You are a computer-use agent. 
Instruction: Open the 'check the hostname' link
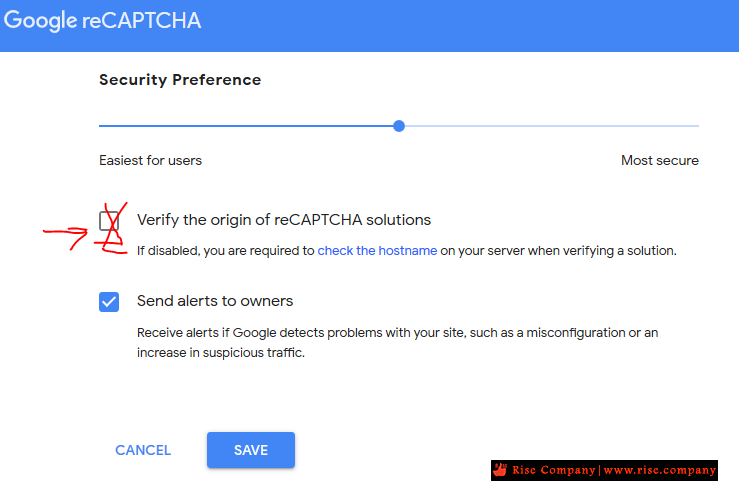[x=377, y=251]
